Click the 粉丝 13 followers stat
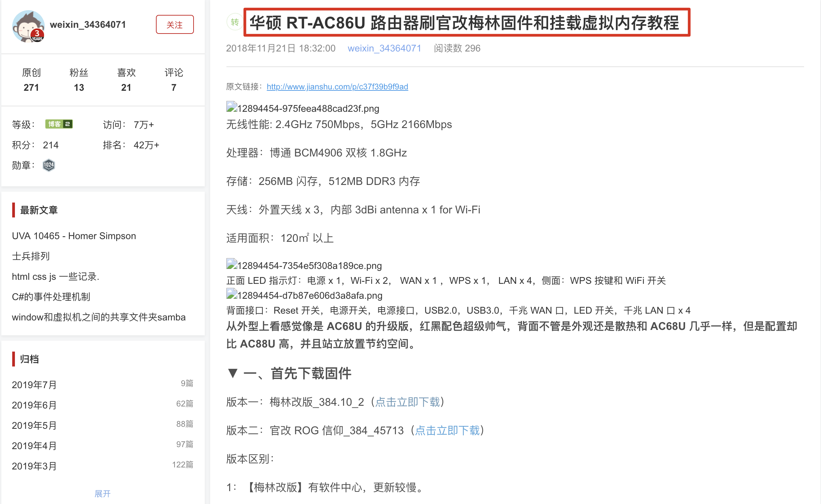This screenshot has height=504, width=821. pyautogui.click(x=79, y=80)
